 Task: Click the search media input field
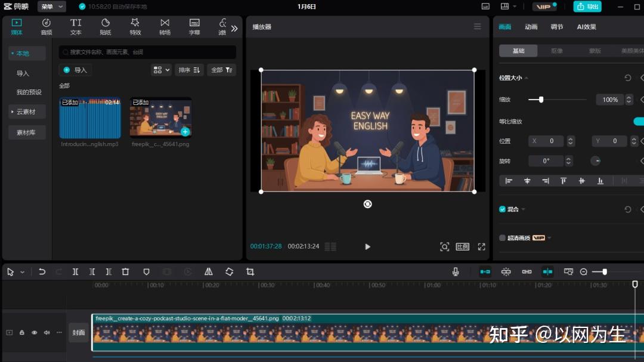pyautogui.click(x=147, y=52)
